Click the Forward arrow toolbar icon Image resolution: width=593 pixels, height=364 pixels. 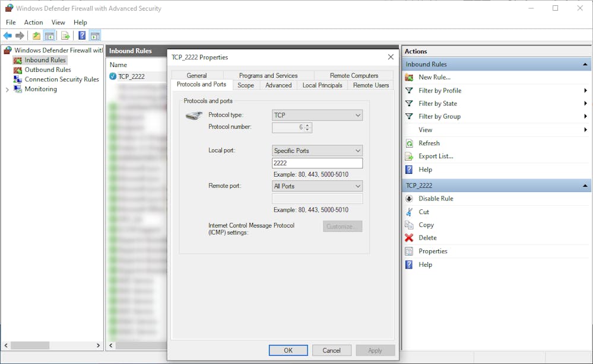pos(20,36)
